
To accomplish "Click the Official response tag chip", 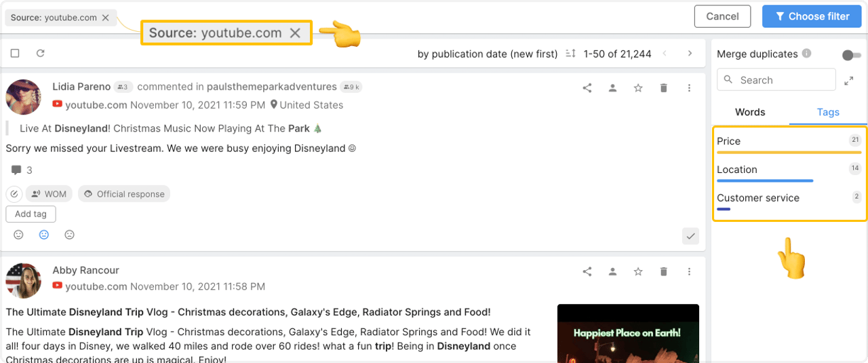I will pyautogui.click(x=124, y=194).
